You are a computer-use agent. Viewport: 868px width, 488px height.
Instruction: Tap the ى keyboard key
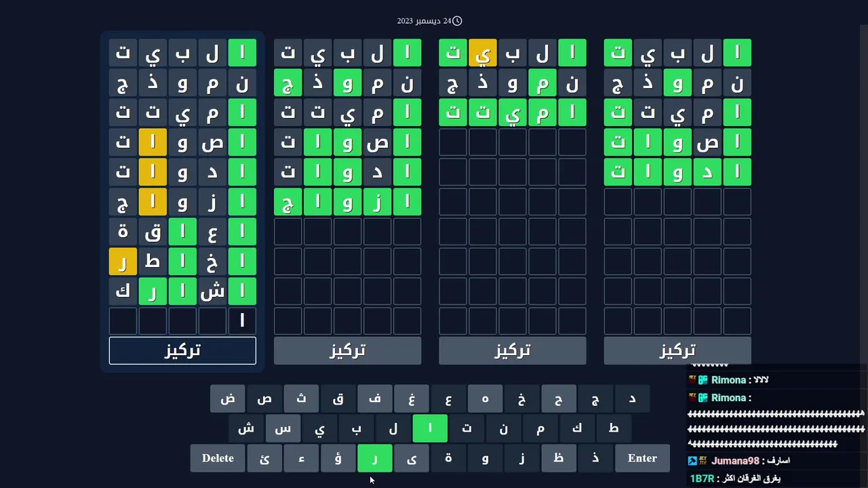[412, 458]
